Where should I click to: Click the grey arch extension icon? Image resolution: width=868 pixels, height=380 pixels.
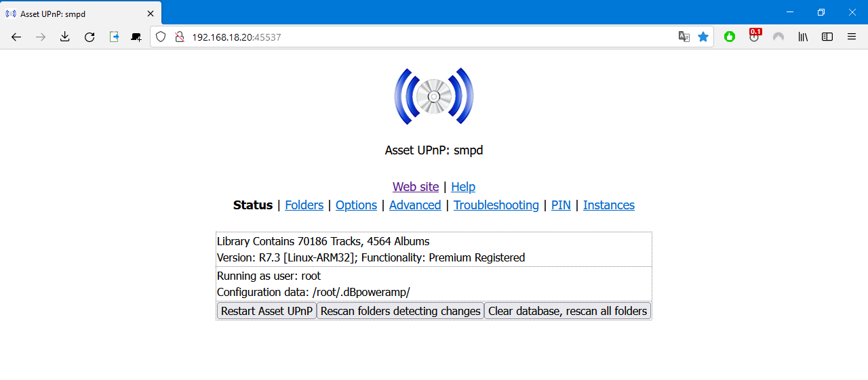pyautogui.click(x=778, y=37)
